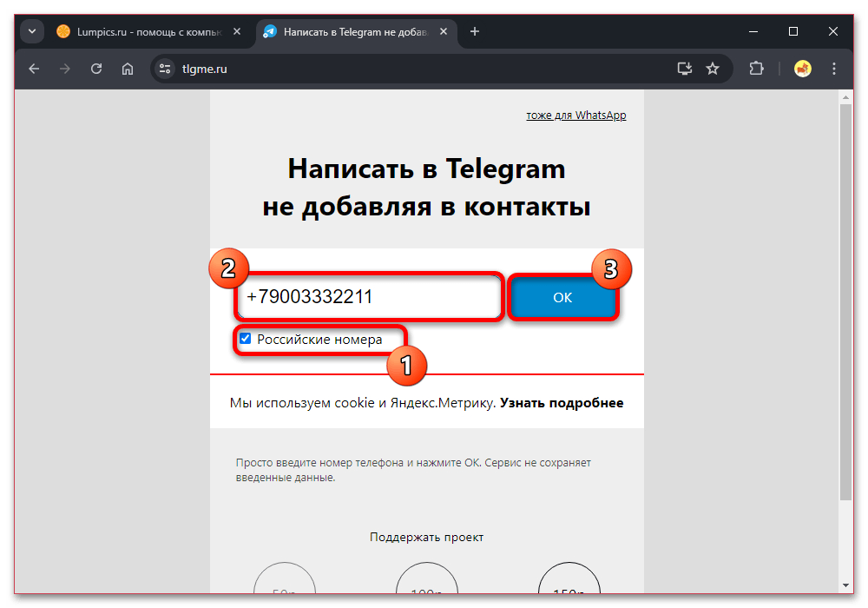This screenshot has width=868, height=608.
Task: Select the 'Написать в Telegram' tab
Action: (355, 32)
